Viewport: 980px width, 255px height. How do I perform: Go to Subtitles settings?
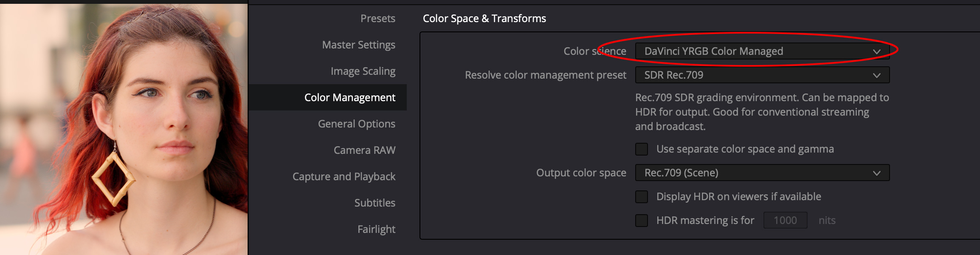(375, 203)
